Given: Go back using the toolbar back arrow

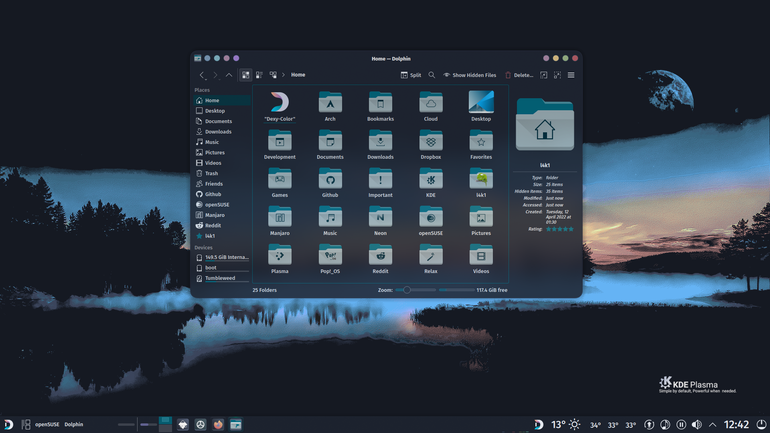Looking at the screenshot, I should 202,75.
